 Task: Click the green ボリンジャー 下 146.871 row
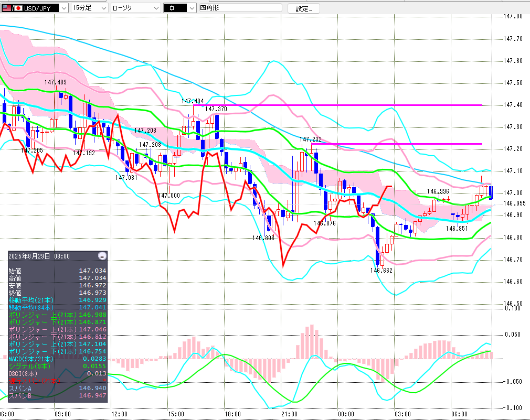(58, 322)
